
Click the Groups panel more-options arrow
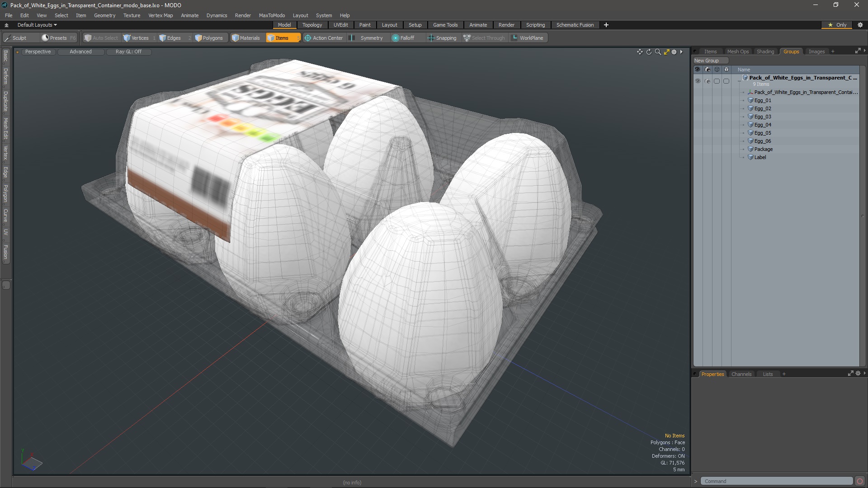tap(864, 51)
